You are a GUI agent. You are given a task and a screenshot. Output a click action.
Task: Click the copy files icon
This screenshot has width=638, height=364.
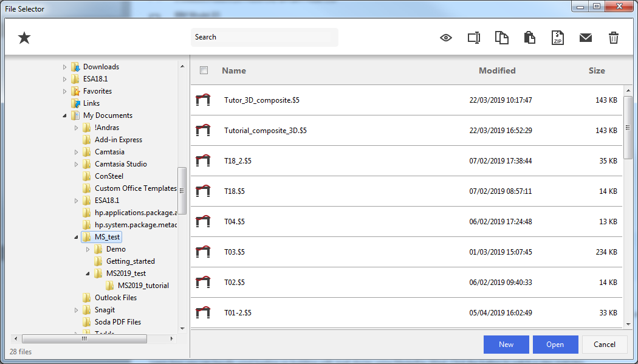point(501,38)
